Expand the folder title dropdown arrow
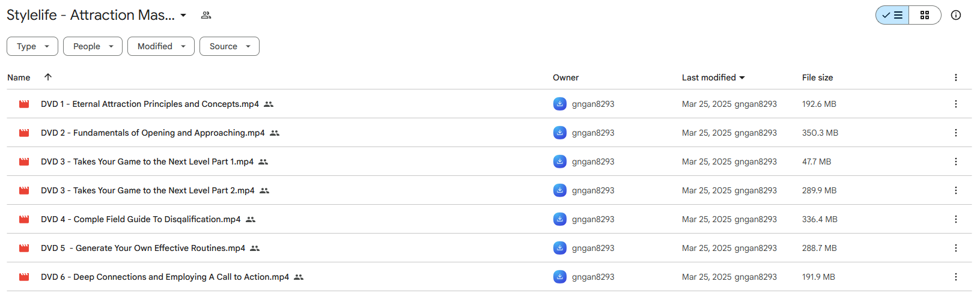The height and width of the screenshot is (299, 980). tap(183, 15)
